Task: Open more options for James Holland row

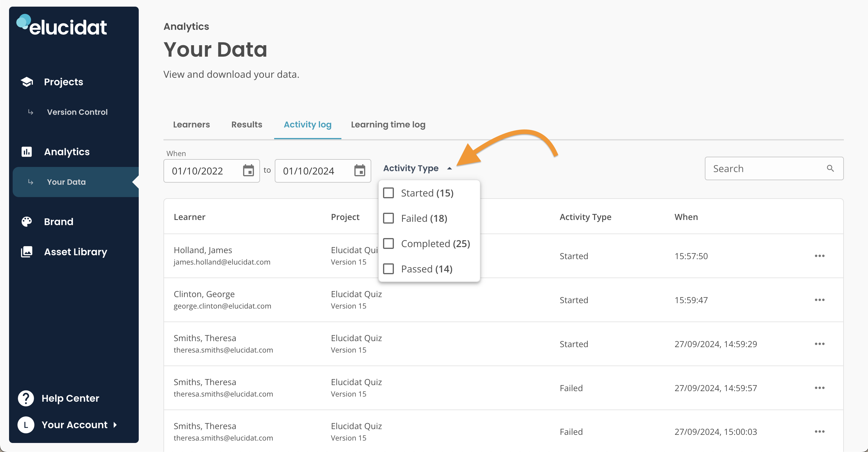Action: [819, 256]
